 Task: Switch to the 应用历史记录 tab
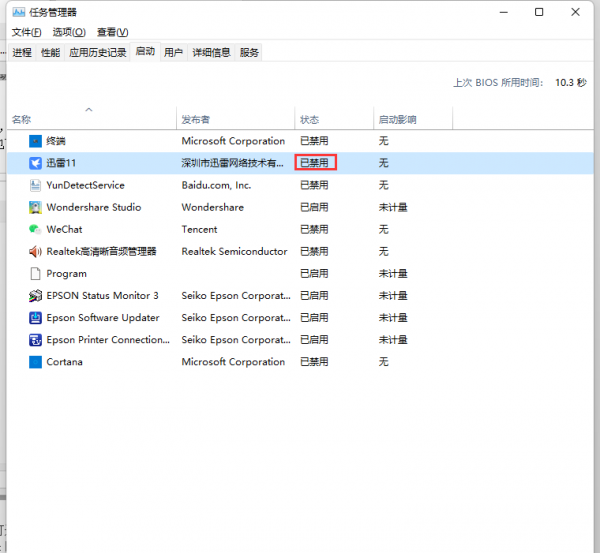coord(98,52)
